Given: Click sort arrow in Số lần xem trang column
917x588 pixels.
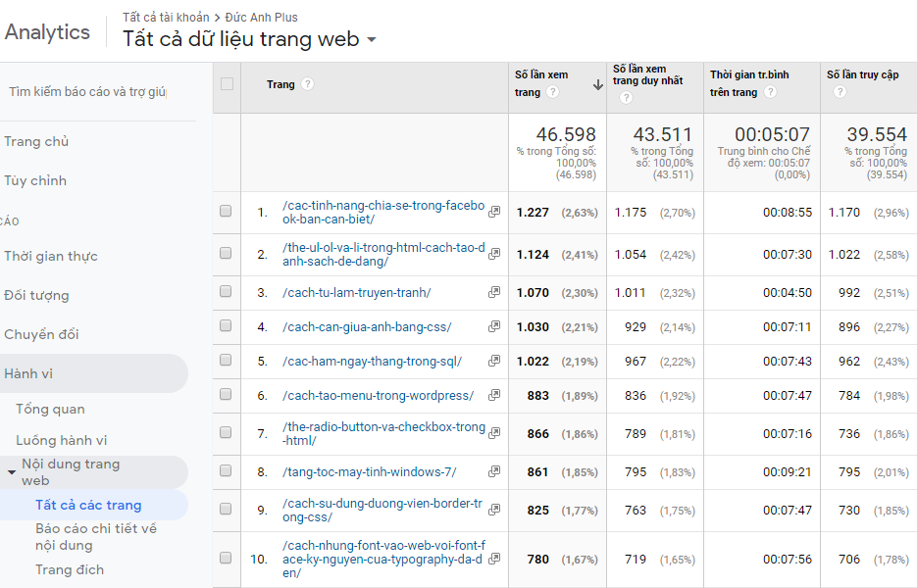Looking at the screenshot, I should click(x=597, y=85).
